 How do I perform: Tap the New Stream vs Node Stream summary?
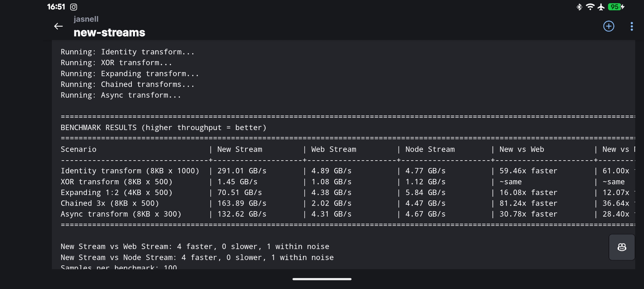197,257
